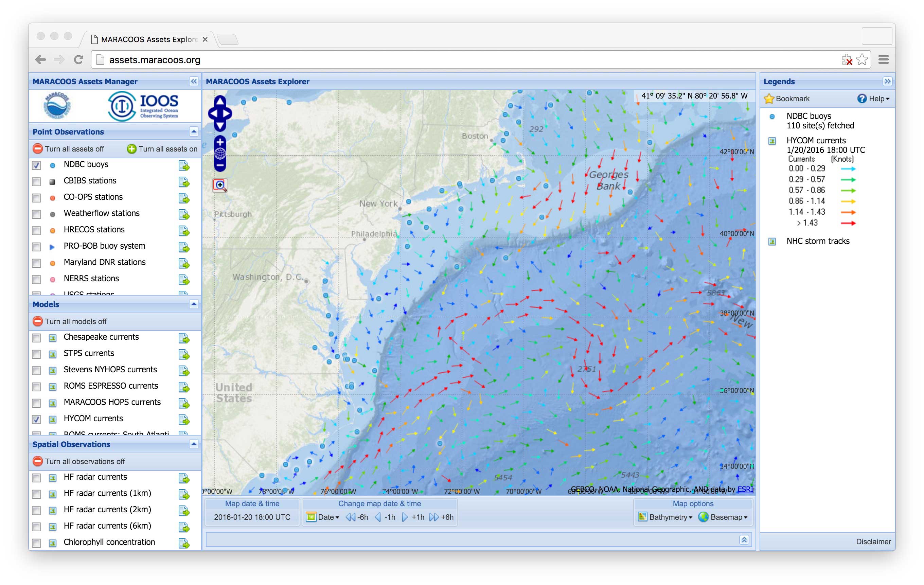Open the Bathymetry dropdown
924x585 pixels.
click(x=665, y=517)
